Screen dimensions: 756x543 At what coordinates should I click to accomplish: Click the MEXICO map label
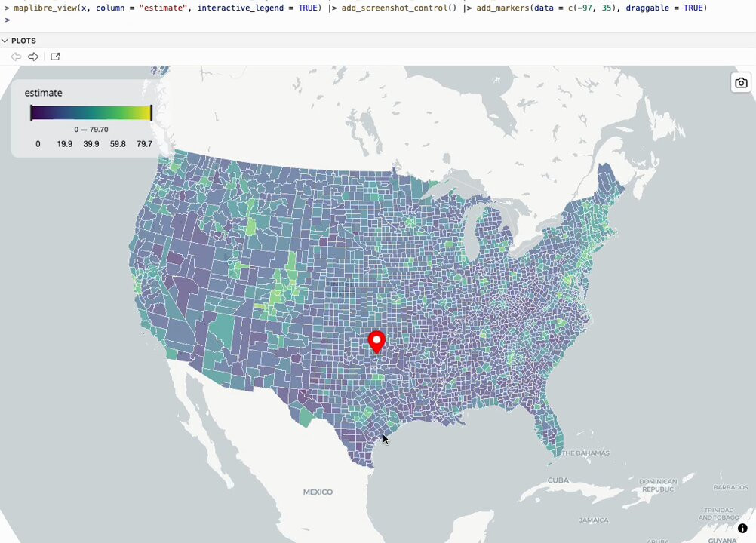tap(318, 492)
